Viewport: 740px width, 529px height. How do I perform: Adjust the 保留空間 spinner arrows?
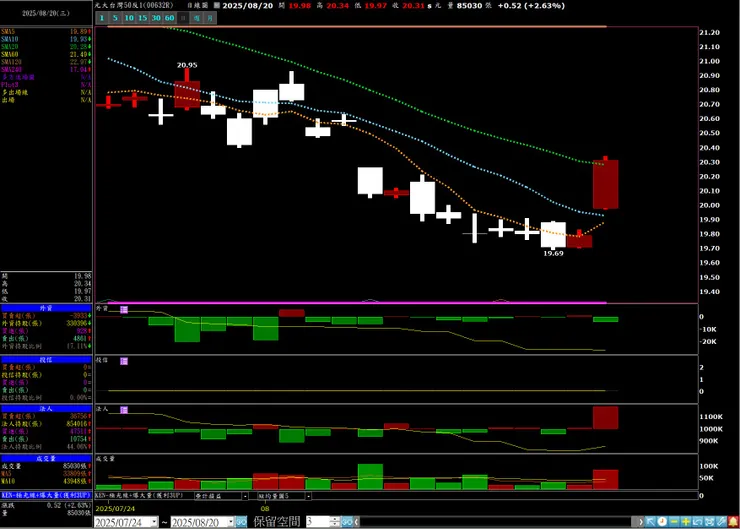pos(335,522)
